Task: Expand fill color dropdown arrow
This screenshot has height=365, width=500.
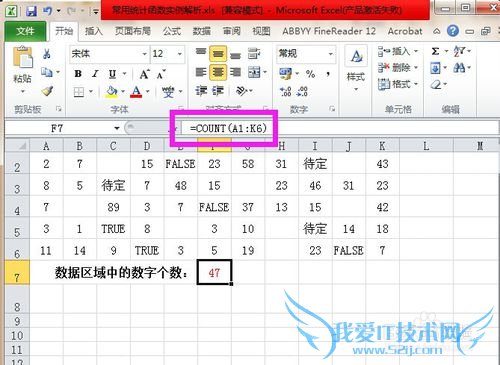Action: pyautogui.click(x=123, y=91)
